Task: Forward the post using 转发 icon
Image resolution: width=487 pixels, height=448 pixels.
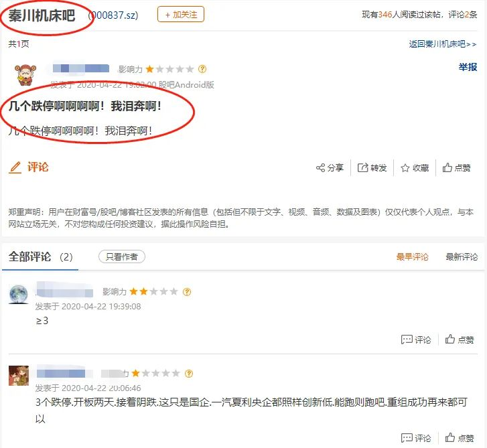Action: pos(362,168)
